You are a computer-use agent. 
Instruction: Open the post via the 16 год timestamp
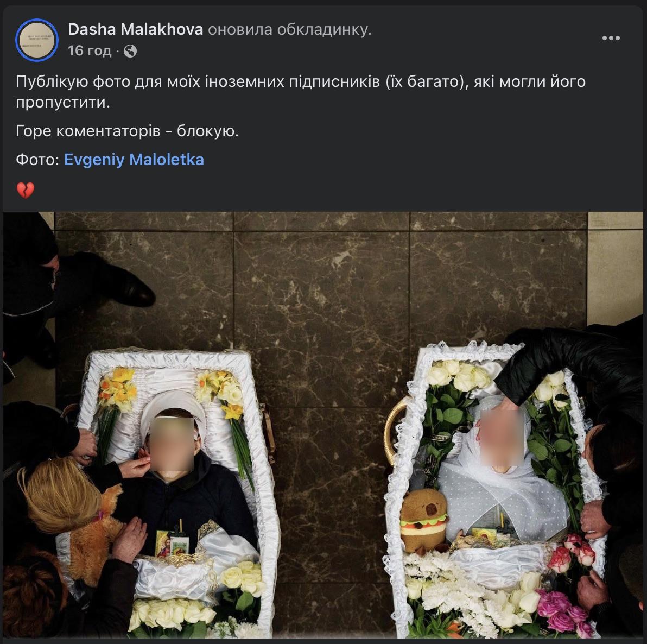tap(90, 51)
